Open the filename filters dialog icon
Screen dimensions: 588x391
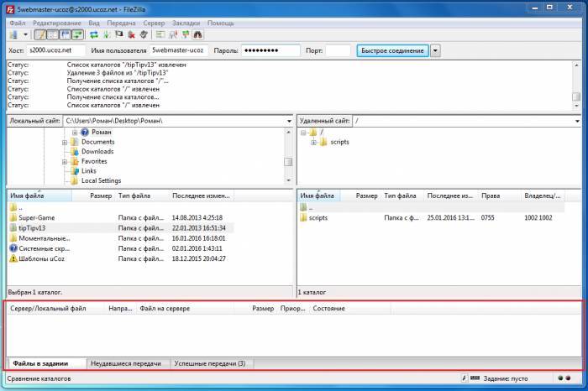pos(160,35)
